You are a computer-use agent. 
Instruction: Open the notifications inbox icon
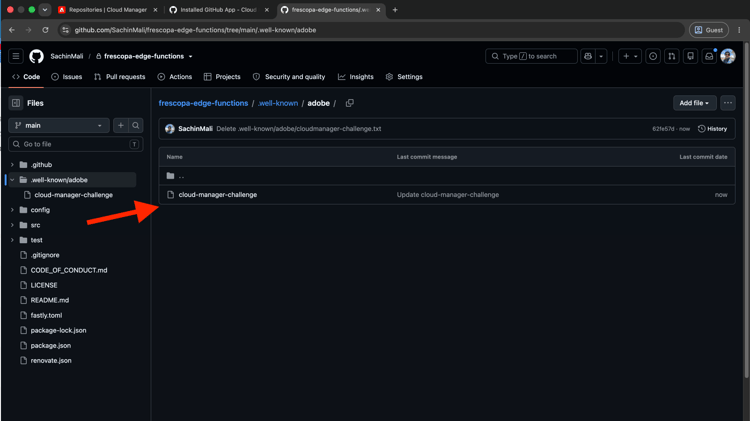[709, 56]
